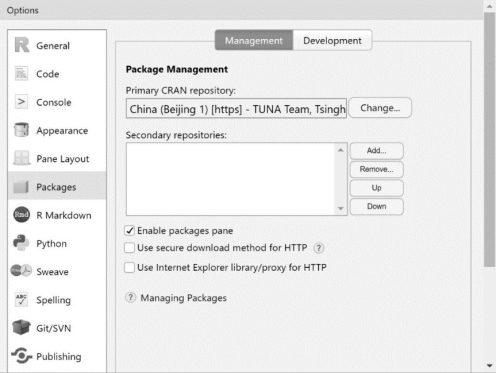This screenshot has height=373, width=496.
Task: Click secondary repositories list up arrow
Action: point(340,150)
